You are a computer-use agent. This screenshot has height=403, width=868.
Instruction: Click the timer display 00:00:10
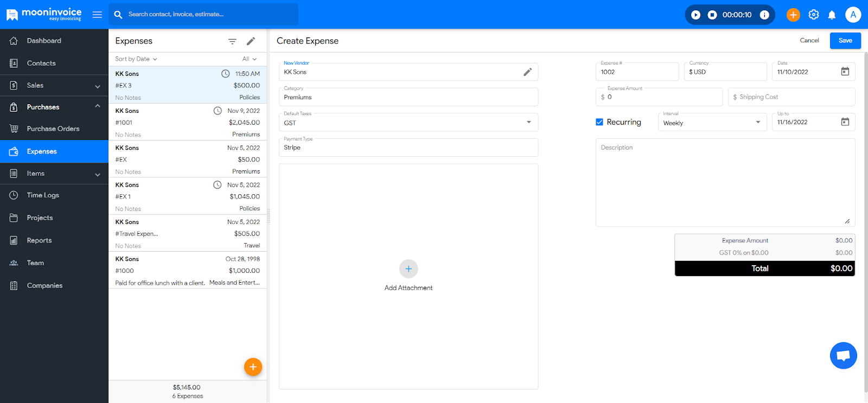[737, 15]
